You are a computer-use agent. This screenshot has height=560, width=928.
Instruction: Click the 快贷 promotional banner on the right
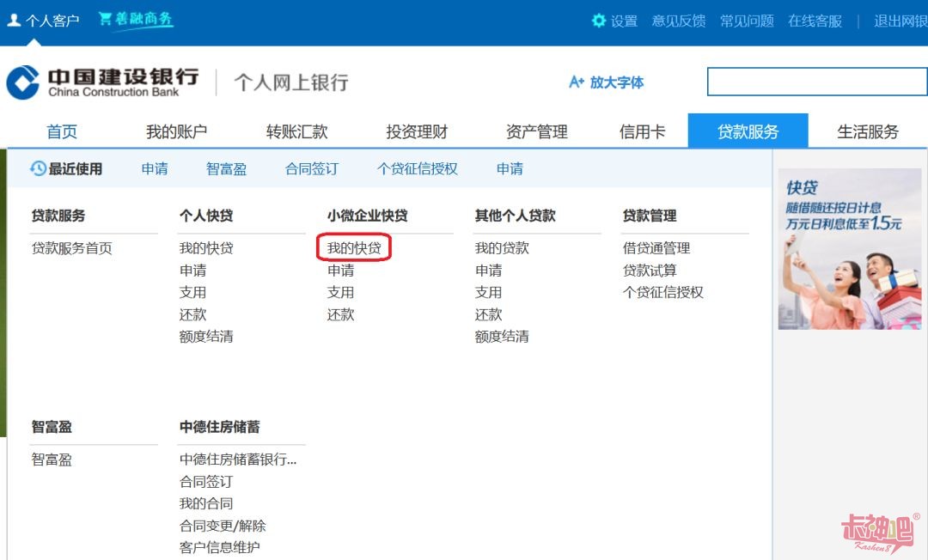(849, 249)
